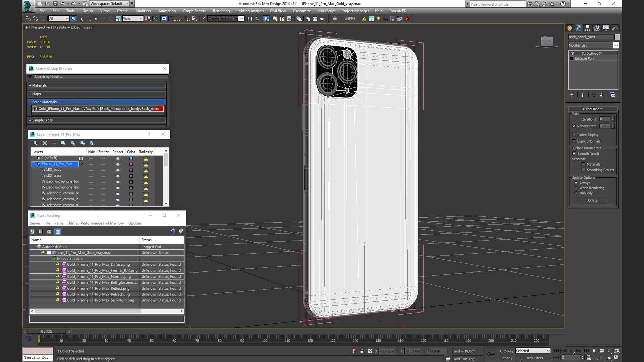644x362 pixels.
Task: Click the Set Key button
Action: click(x=506, y=358)
